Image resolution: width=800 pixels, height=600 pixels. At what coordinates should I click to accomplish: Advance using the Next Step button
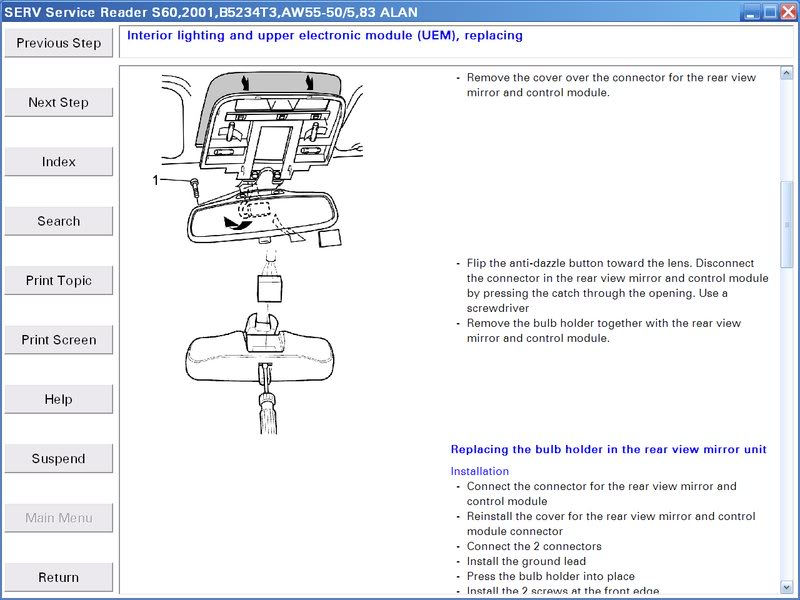[59, 102]
